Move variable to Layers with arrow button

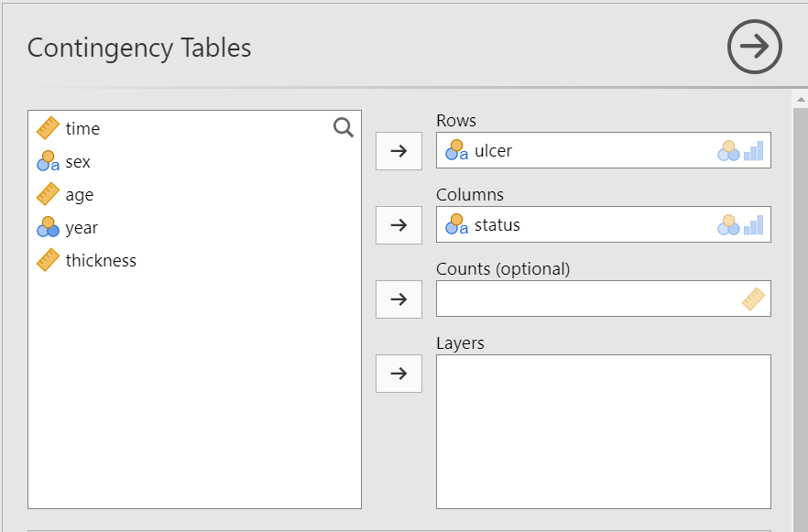pos(399,374)
